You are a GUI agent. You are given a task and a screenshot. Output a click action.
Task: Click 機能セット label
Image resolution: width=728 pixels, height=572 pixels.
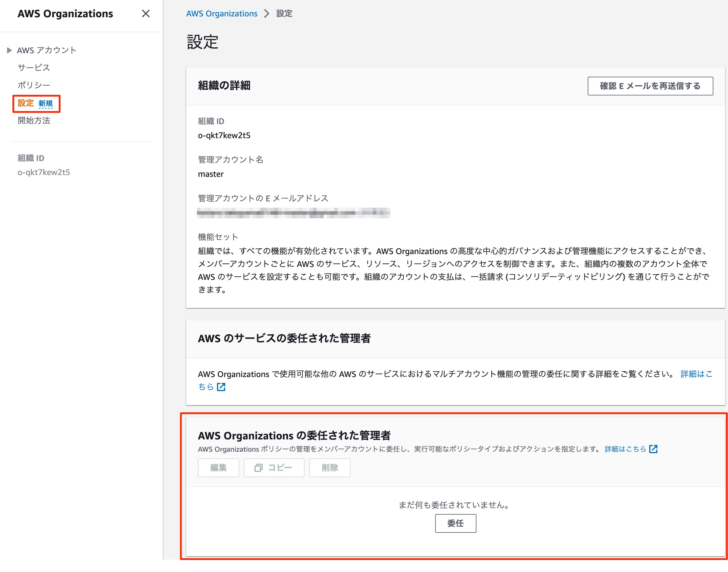point(218,237)
